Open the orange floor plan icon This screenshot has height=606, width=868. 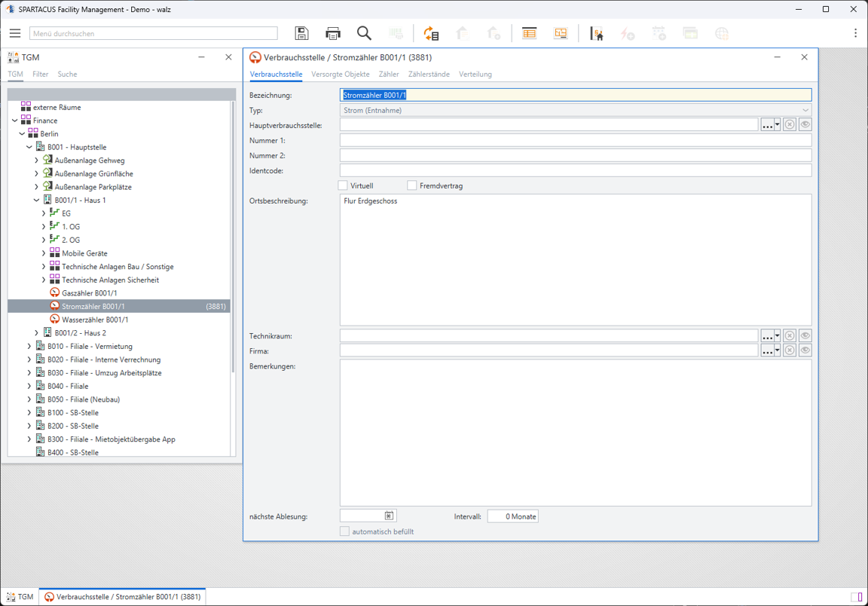561,33
